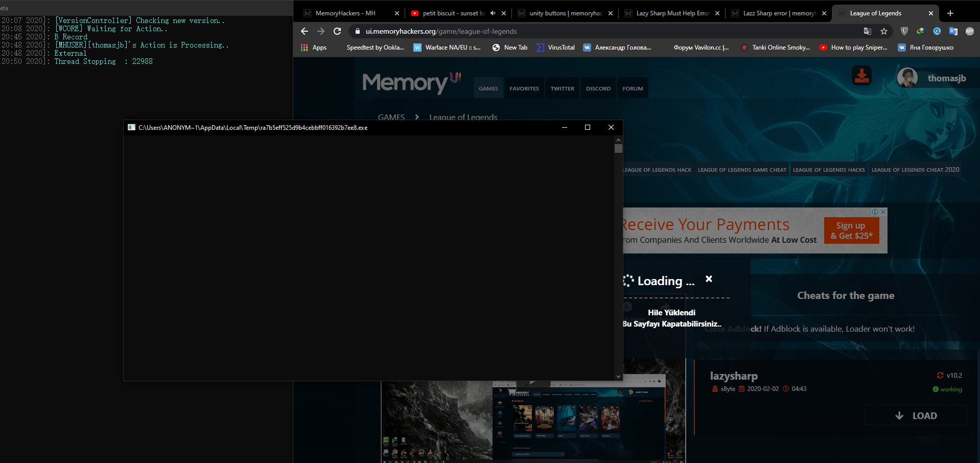The image size is (980, 463).
Task: Click the console window icon in its title bar
Action: pyautogui.click(x=131, y=127)
